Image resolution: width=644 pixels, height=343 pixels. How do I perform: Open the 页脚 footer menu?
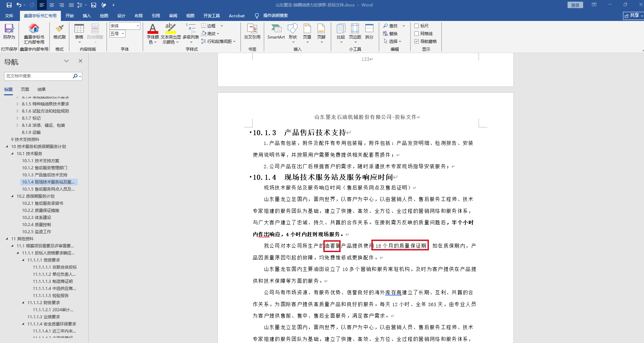321,33
